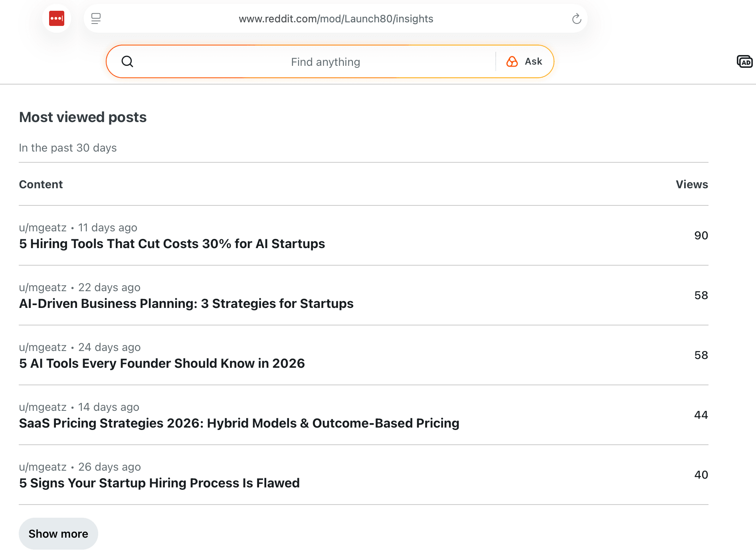
Task: Click u/mgeatz under the SaaS pricing post
Action: pos(43,407)
